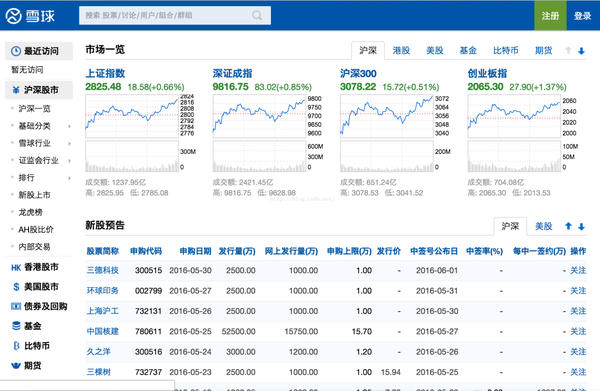The width and height of the screenshot is (600, 391).
Task: Click the search magnifier icon
Action: pyautogui.click(x=257, y=15)
